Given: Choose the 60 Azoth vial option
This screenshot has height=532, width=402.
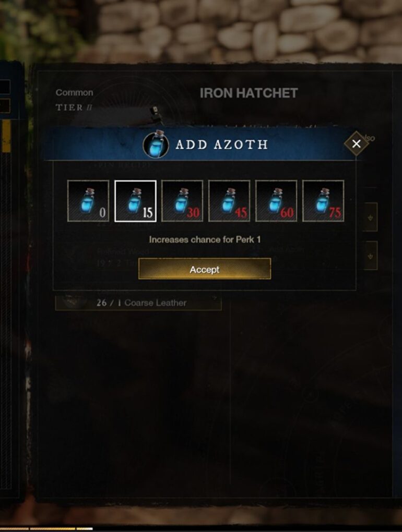Looking at the screenshot, I should [x=276, y=201].
